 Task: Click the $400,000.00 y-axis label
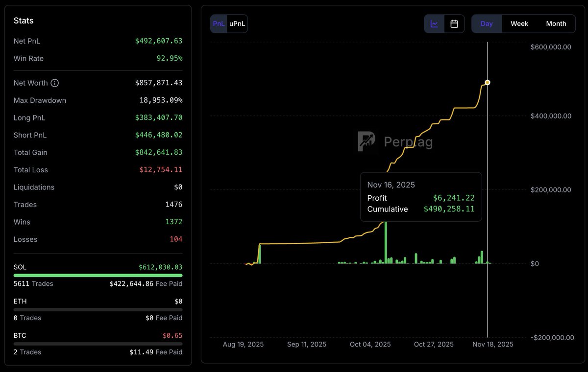click(551, 116)
